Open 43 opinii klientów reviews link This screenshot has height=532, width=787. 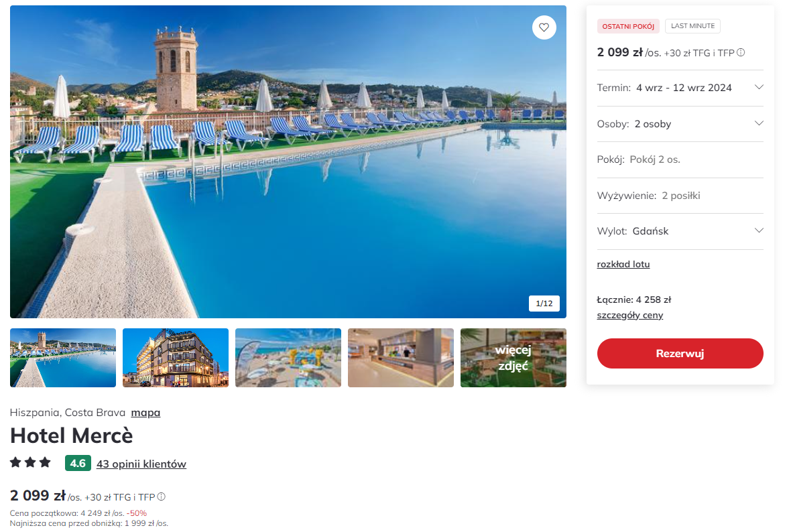point(141,464)
